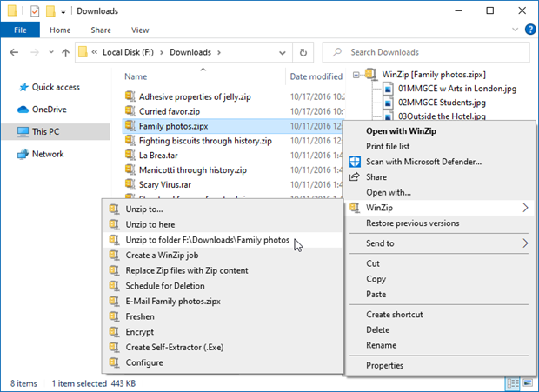Expand the Send to submenu arrow
539x392 pixels.
tap(525, 243)
